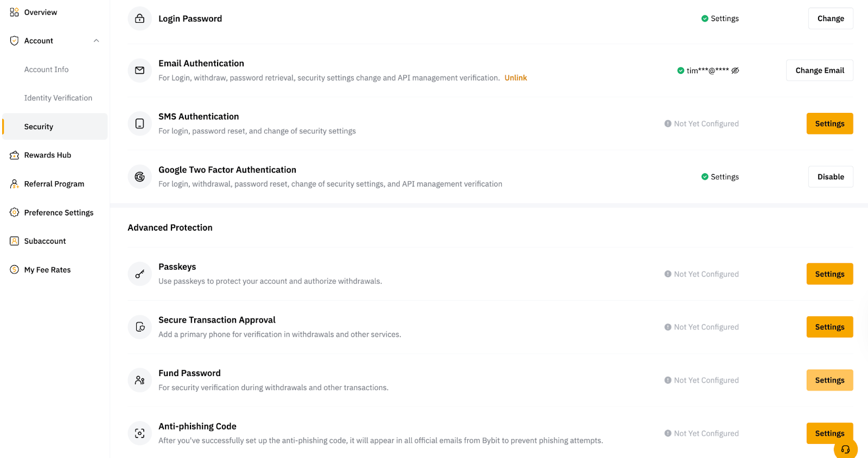
Task: Click the Unlink email link
Action: [515, 78]
